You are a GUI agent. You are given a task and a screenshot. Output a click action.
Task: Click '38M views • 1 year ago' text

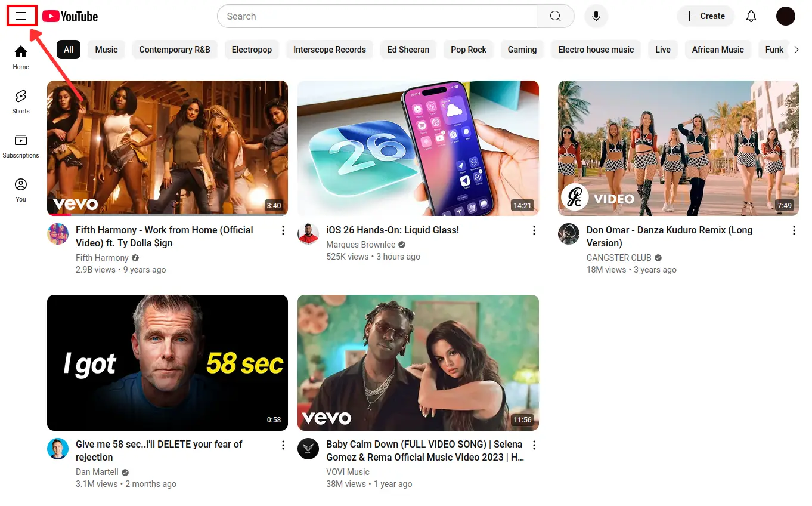[x=369, y=484]
